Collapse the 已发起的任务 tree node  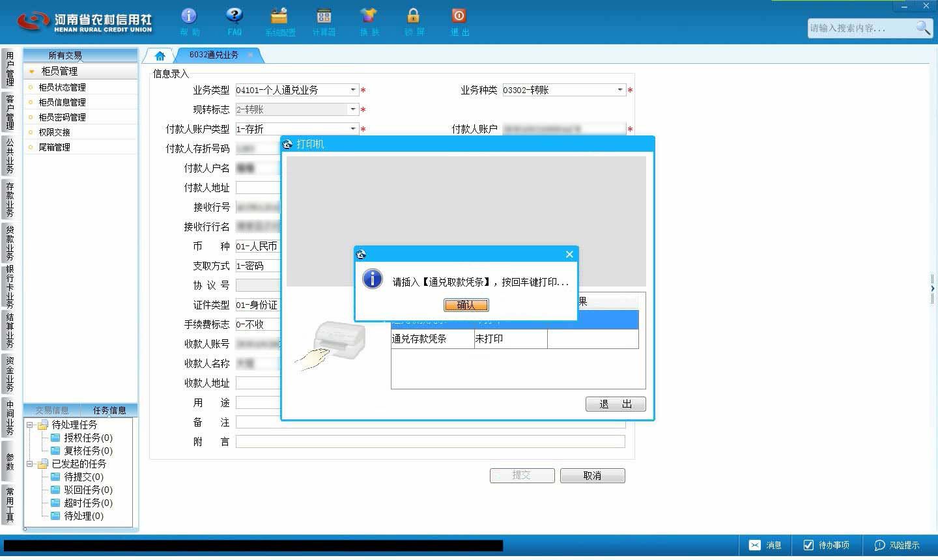click(x=29, y=464)
